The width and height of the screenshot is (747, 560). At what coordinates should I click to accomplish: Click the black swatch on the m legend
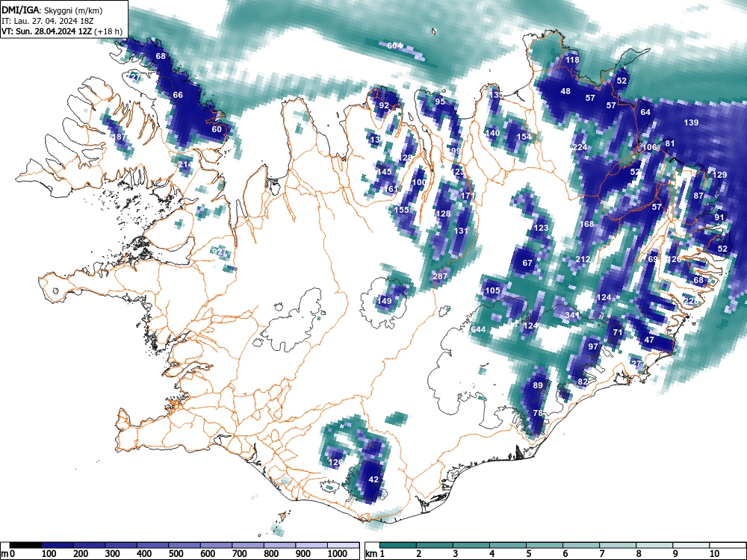(x=25, y=545)
